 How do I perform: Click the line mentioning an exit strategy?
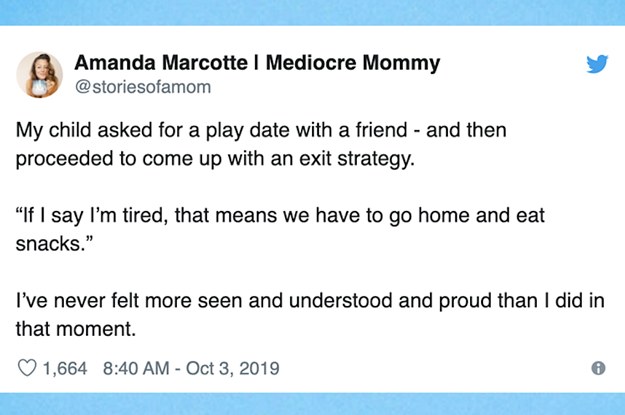click(x=215, y=159)
